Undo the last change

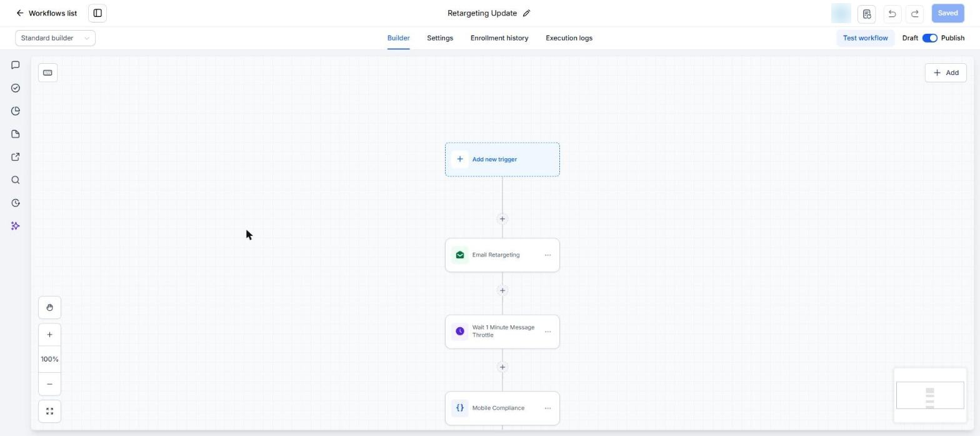tap(892, 13)
